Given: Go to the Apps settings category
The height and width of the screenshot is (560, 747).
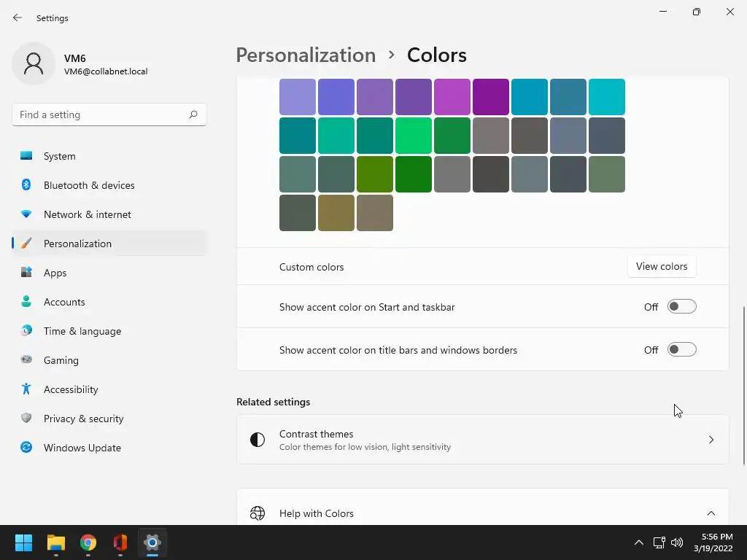Looking at the screenshot, I should 109,273.
